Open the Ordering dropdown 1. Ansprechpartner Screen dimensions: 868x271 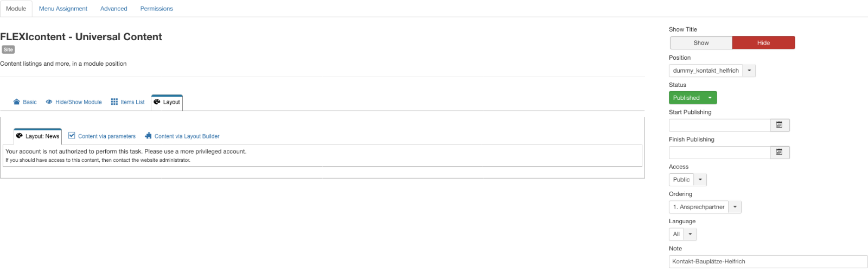tap(705, 207)
